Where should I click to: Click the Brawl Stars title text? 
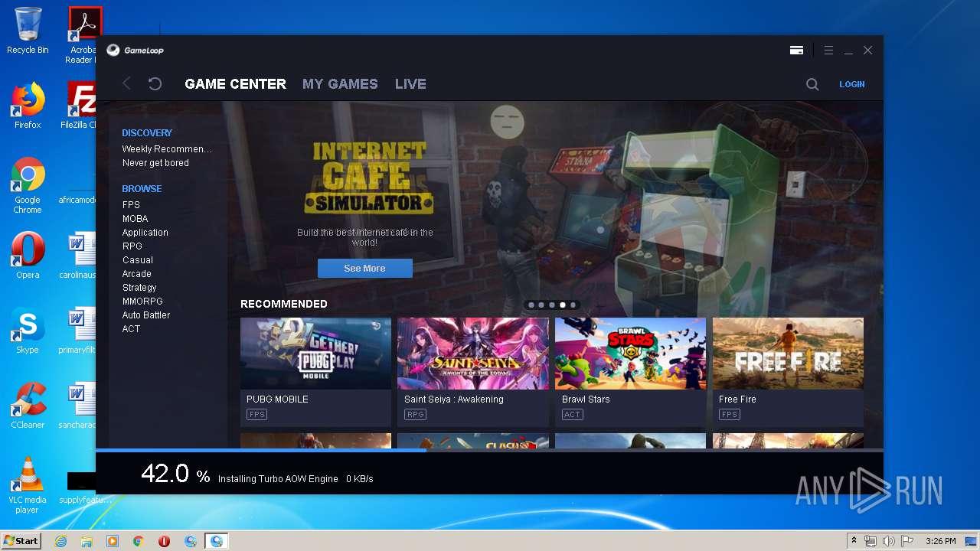586,399
